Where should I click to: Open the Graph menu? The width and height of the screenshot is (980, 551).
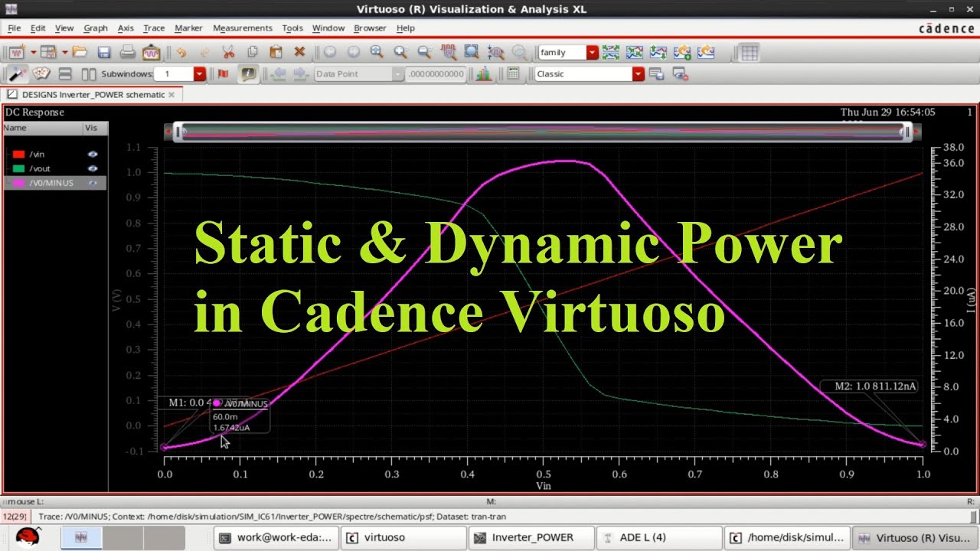pos(96,28)
